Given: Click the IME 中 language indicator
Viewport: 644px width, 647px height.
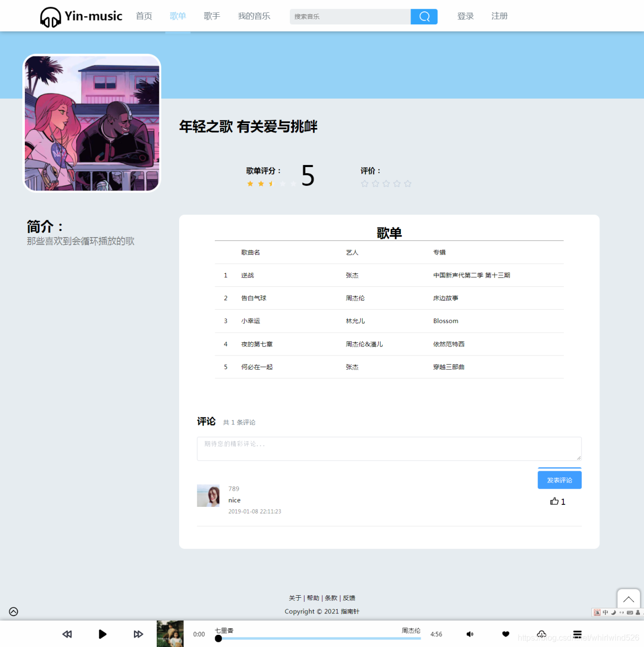Looking at the screenshot, I should pos(605,612).
